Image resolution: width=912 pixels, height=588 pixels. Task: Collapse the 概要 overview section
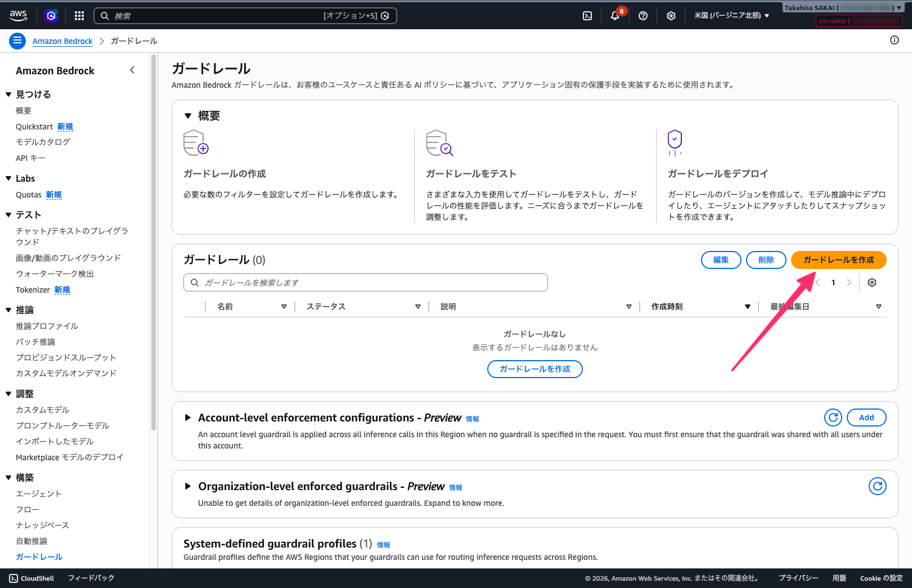point(188,116)
